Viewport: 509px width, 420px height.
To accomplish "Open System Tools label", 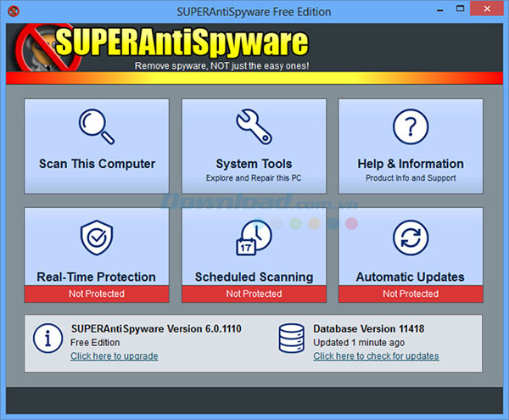I will 254,164.
